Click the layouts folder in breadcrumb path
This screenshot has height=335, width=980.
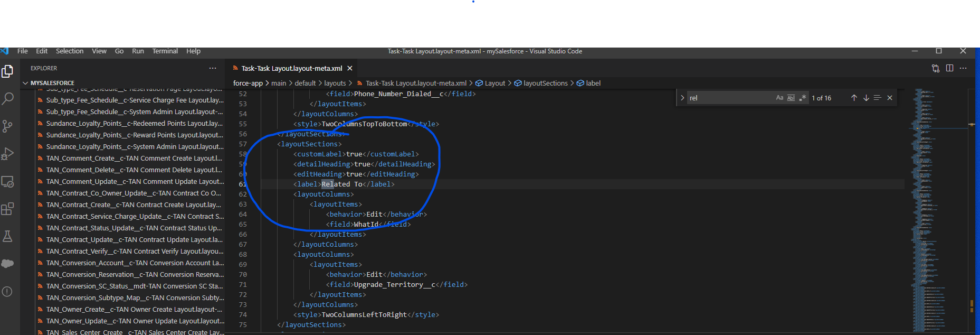coord(335,83)
